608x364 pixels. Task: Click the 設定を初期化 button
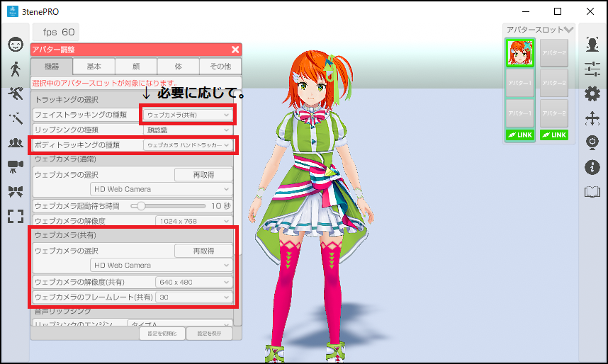point(162,334)
